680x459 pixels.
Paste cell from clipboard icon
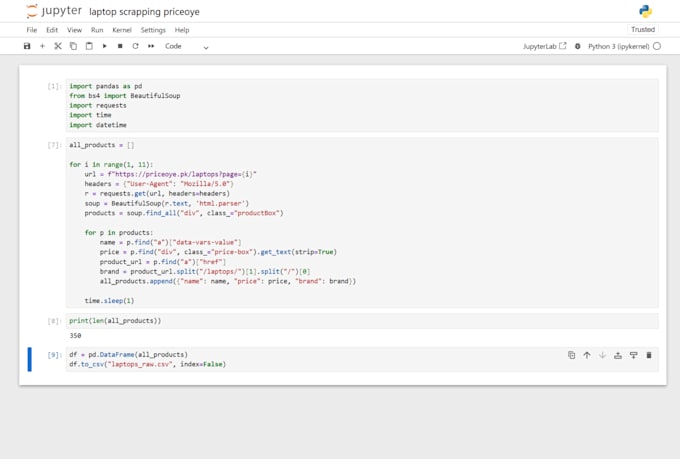pos(89,46)
